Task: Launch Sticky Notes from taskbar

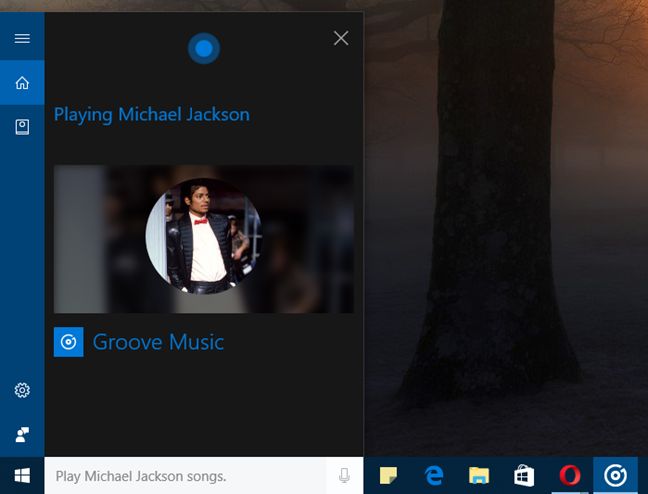Action: [388, 475]
